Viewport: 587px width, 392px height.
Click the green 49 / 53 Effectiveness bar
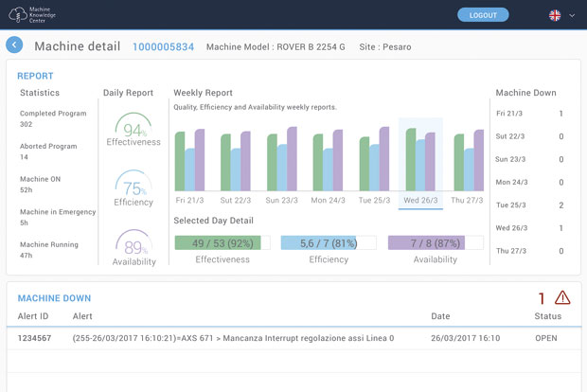click(x=222, y=243)
